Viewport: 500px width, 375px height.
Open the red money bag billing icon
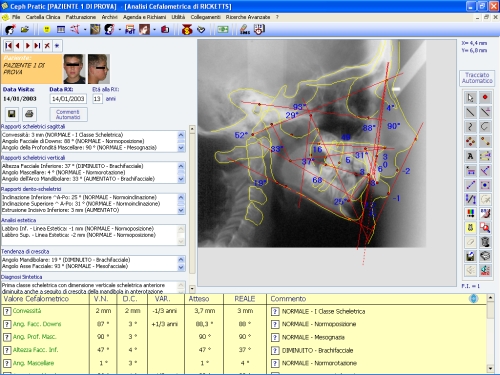tap(187, 30)
